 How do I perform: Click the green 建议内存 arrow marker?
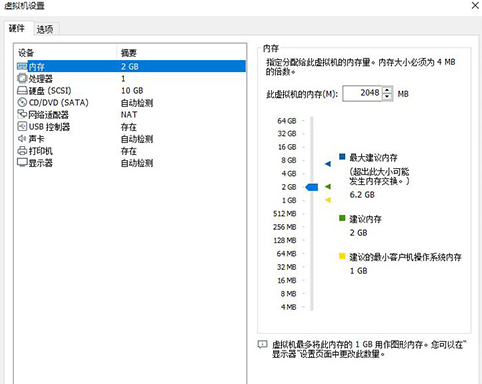328,186
